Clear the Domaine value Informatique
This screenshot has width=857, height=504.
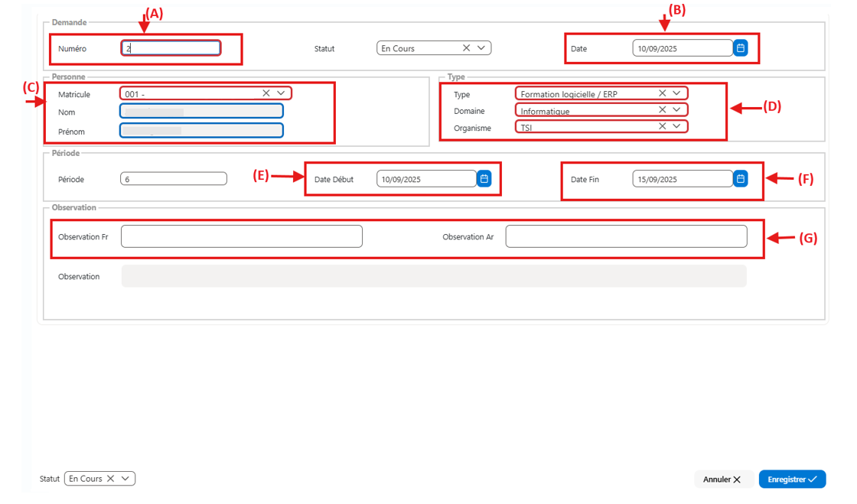662,110
